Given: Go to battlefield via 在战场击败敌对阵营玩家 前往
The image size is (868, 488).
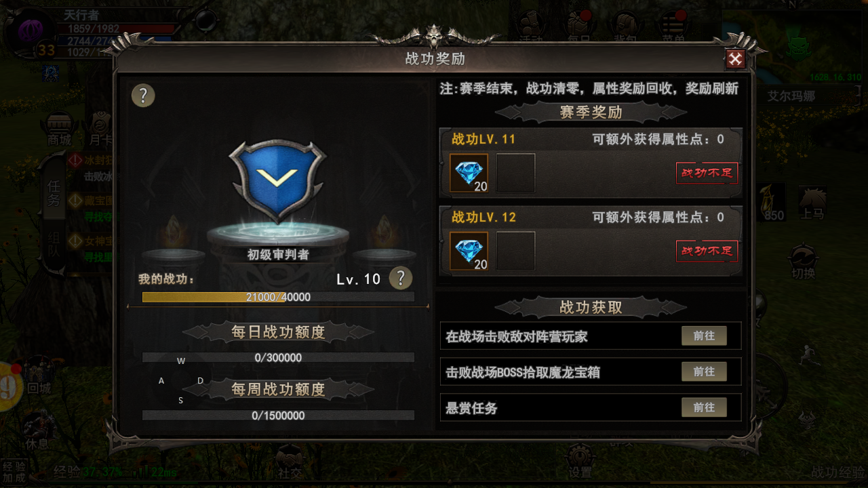Looking at the screenshot, I should coord(704,335).
